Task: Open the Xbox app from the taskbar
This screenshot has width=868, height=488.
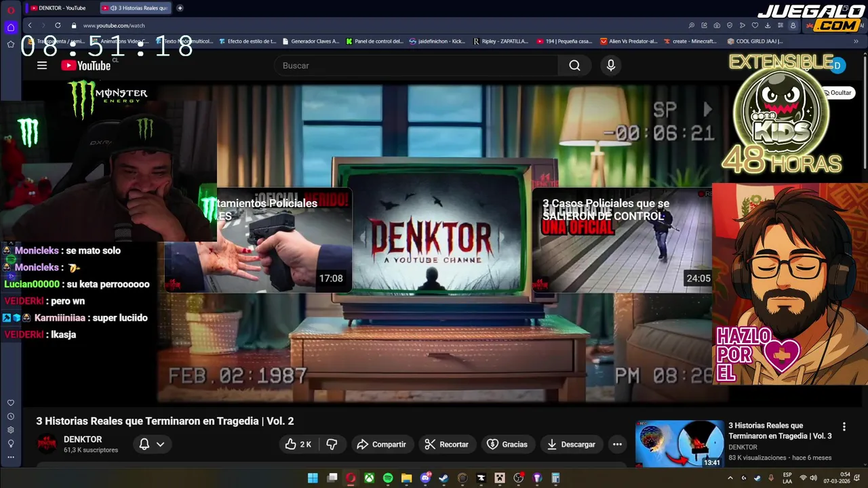Action: pyautogui.click(x=369, y=478)
